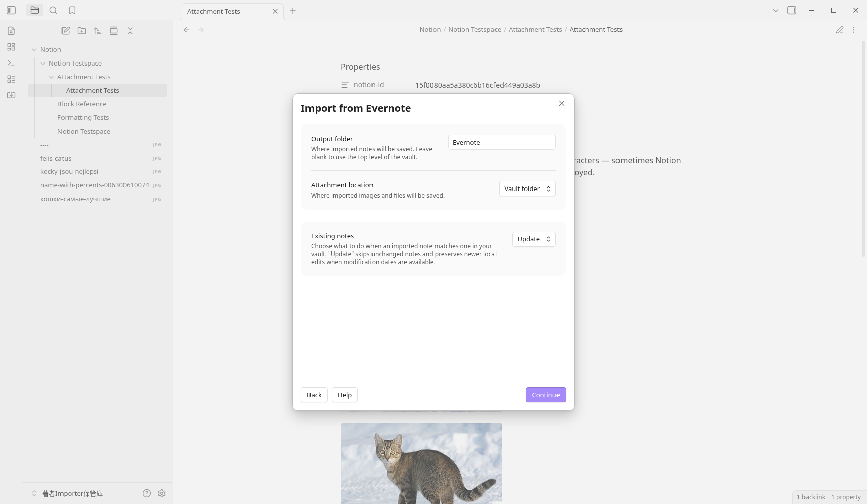Click auto-reveal current file icon
Screen dimensions: 867x504
pos(114,31)
